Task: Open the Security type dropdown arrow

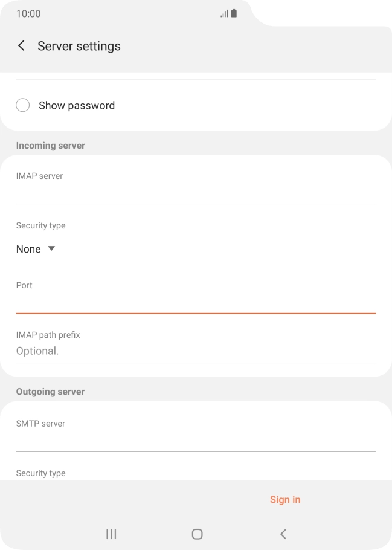Action: pyautogui.click(x=51, y=248)
